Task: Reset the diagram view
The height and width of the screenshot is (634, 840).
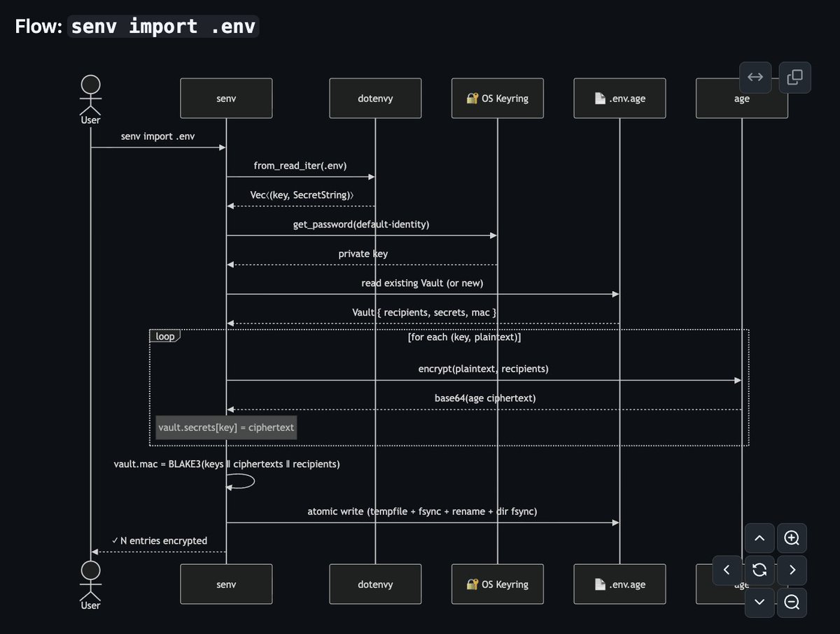Action: (759, 570)
